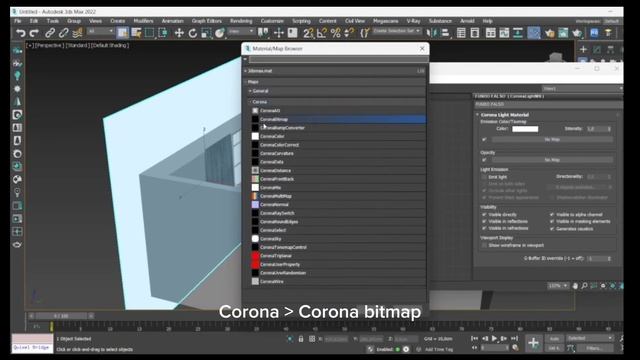Toggle the Percent Snap icon
The image size is (640, 360).
click(x=336, y=33)
